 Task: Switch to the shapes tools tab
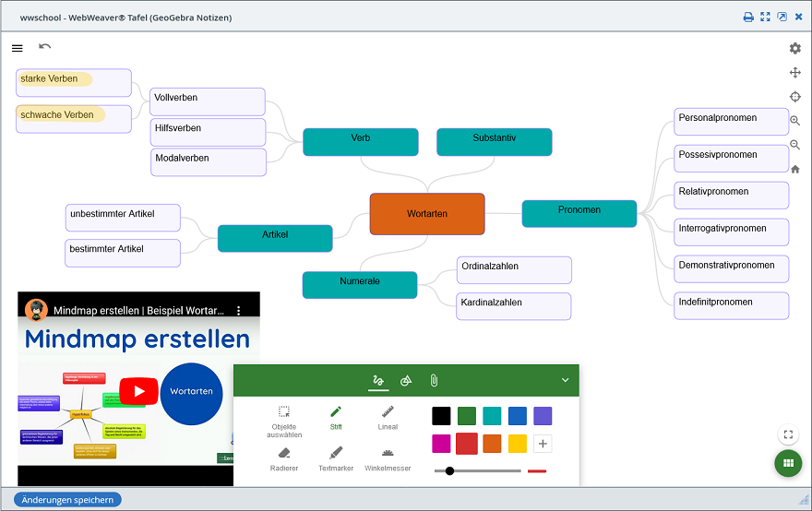(406, 380)
